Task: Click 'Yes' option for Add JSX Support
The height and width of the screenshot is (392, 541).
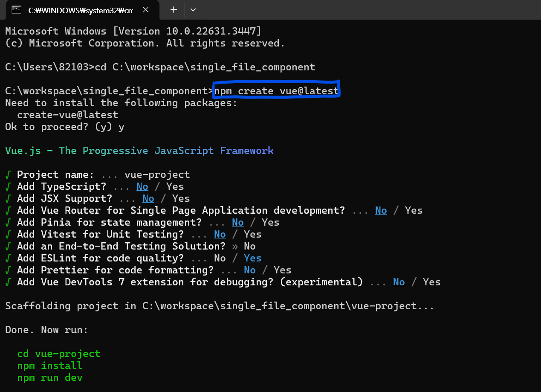Action: tap(181, 198)
